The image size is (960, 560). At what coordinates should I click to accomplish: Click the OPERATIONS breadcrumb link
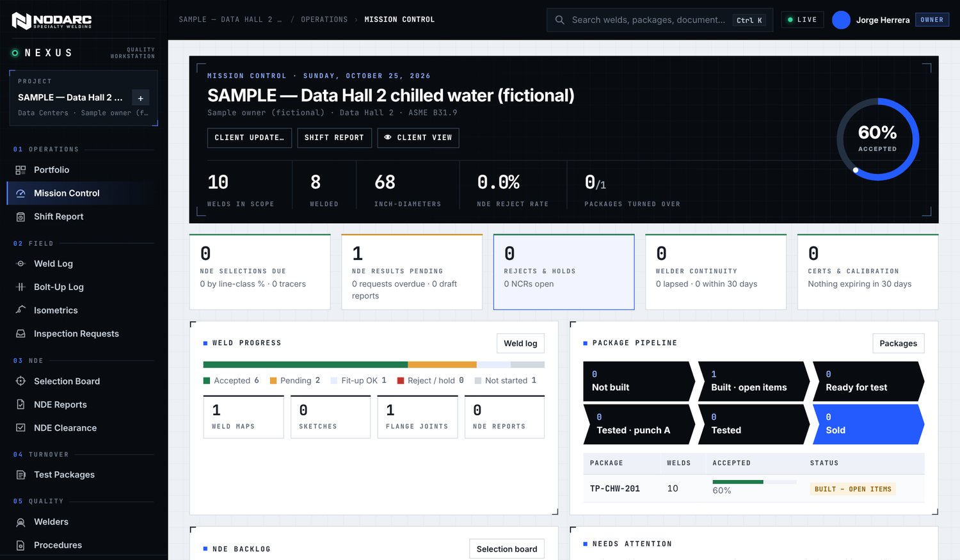[324, 20]
